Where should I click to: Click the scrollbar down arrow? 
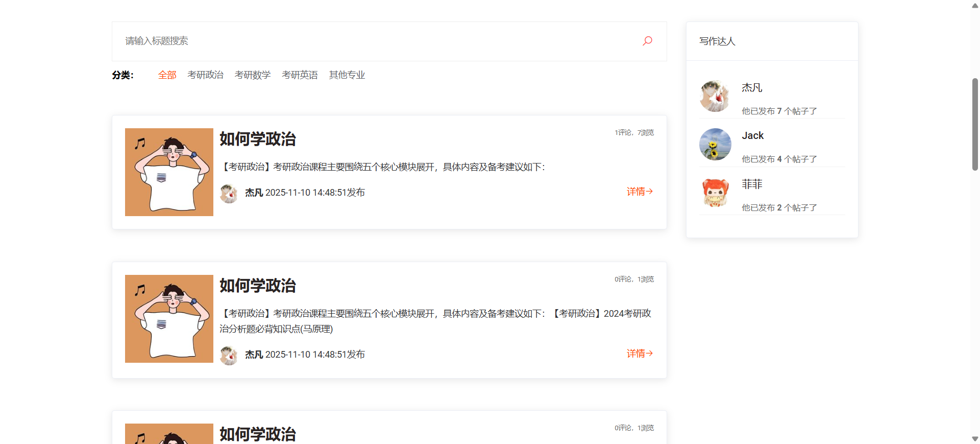(x=975, y=439)
